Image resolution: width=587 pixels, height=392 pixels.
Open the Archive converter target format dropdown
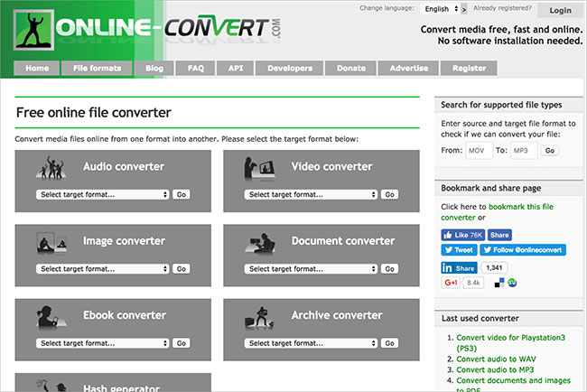(x=311, y=343)
